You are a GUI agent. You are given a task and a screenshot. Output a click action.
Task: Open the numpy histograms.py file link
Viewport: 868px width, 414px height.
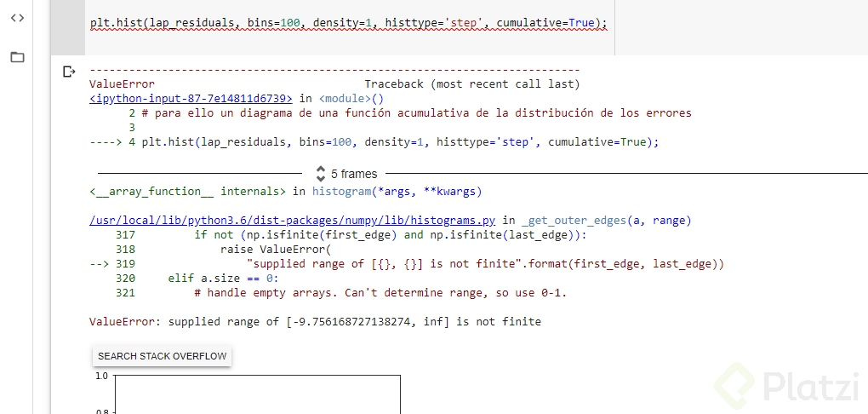(x=292, y=221)
